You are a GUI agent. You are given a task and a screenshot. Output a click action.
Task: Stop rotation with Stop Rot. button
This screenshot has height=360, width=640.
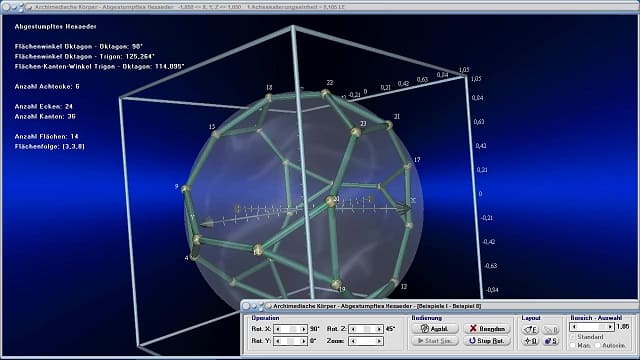click(x=487, y=341)
